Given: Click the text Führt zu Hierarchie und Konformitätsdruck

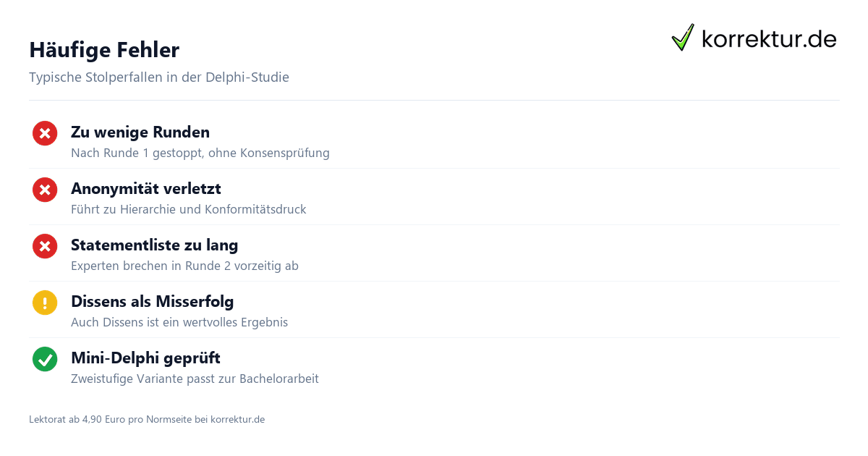Looking at the screenshot, I should click(189, 210).
